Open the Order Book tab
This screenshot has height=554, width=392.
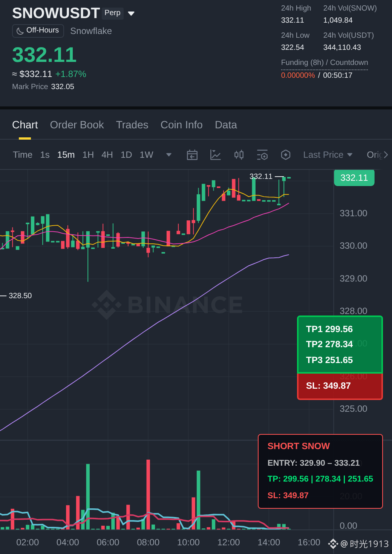click(x=77, y=125)
